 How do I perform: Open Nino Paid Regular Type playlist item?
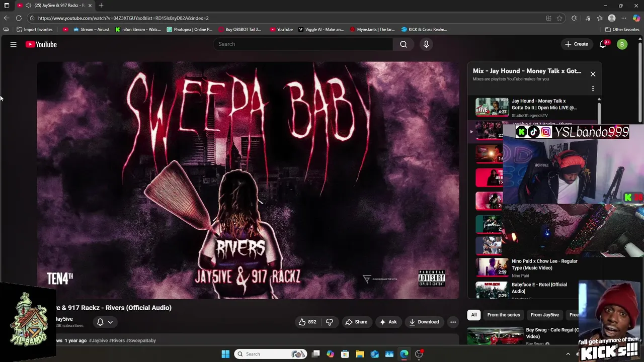pyautogui.click(x=533, y=268)
